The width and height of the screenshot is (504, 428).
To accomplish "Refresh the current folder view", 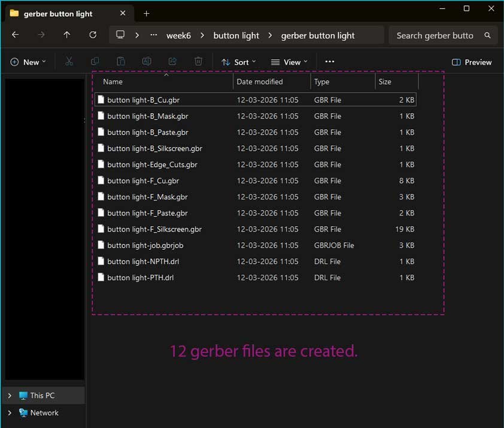I will point(93,35).
